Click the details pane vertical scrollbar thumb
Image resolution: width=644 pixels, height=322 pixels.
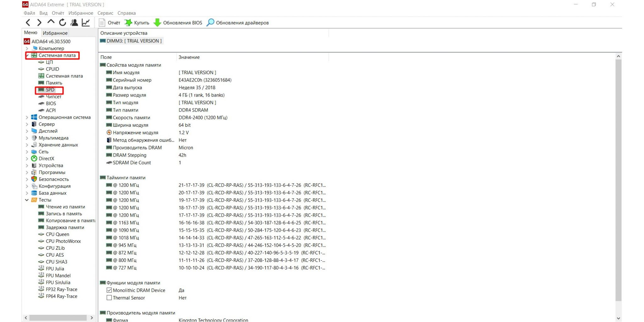click(618, 180)
